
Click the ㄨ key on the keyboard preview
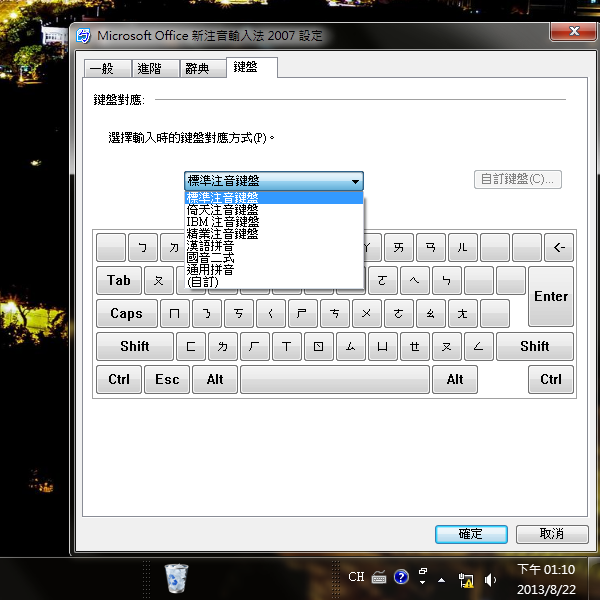coord(367,313)
